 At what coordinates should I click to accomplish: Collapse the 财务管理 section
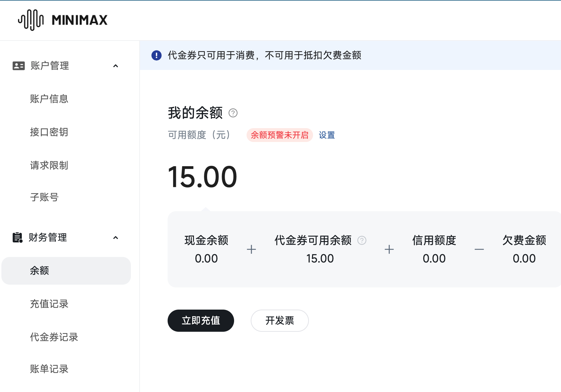pos(116,238)
